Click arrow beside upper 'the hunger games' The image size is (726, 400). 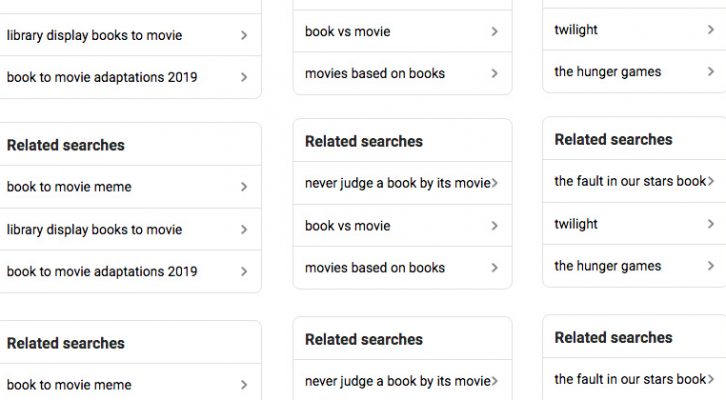coord(711,72)
